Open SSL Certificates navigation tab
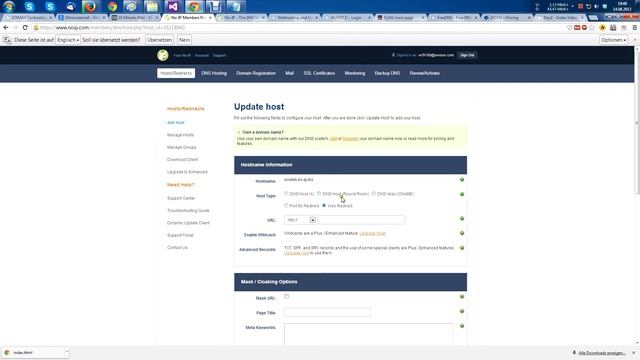 pyautogui.click(x=319, y=73)
